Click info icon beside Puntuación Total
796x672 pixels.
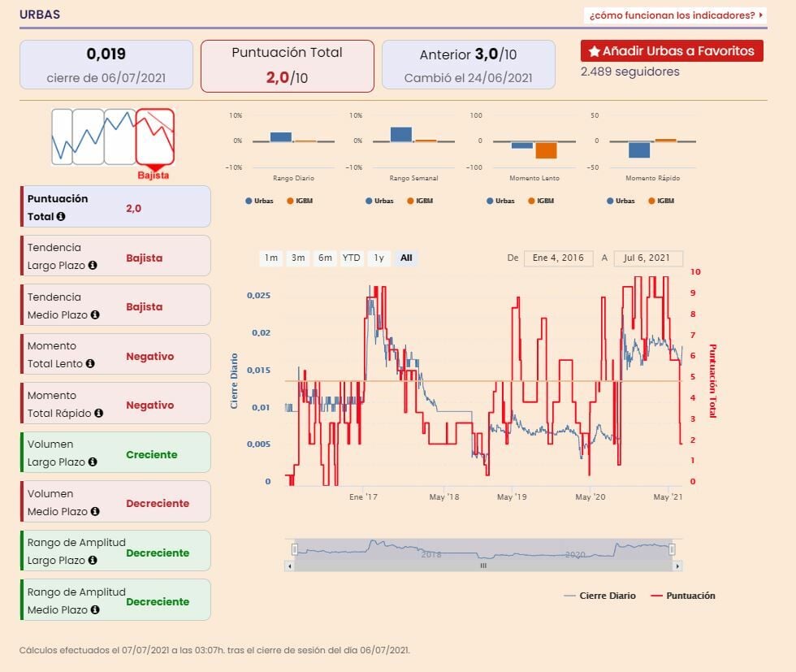pos(61,216)
